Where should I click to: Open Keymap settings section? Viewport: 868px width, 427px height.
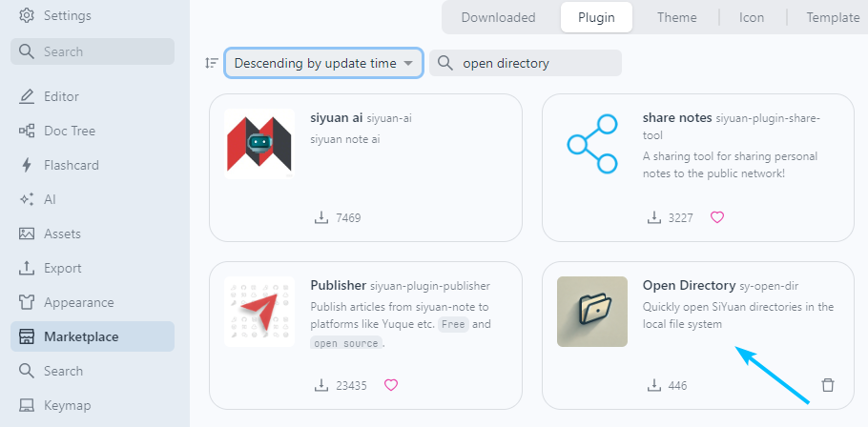pos(67,405)
